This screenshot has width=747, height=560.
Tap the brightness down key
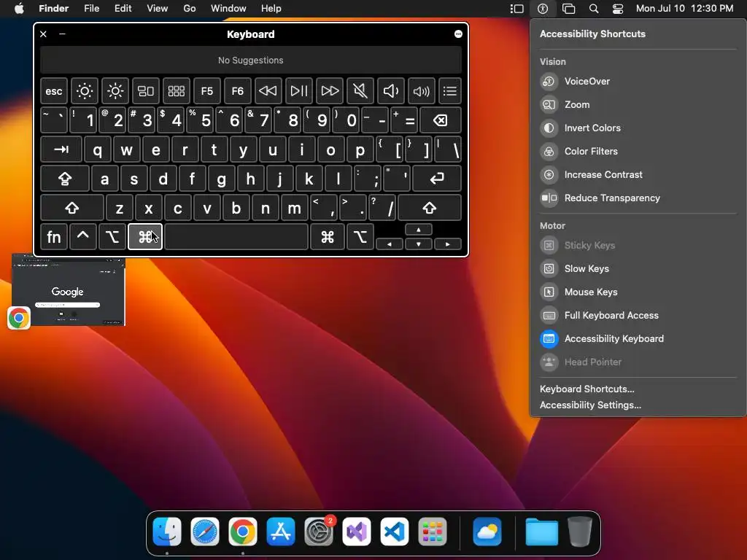(x=85, y=90)
